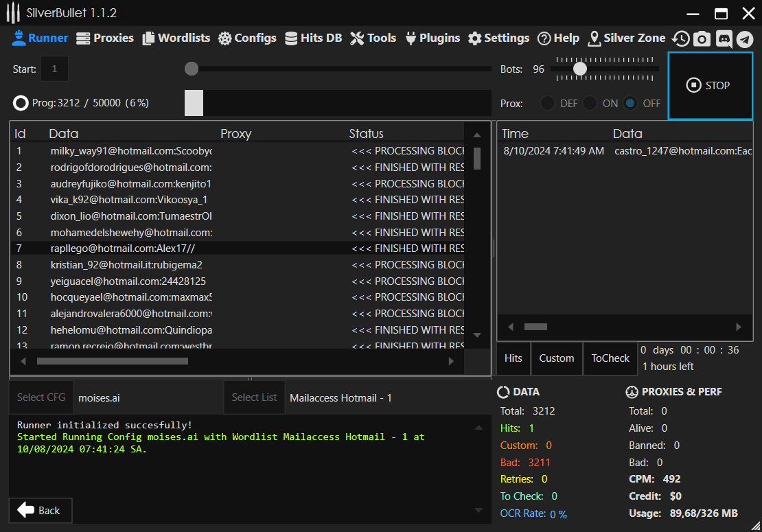
Task: Set proxy mode to ON
Action: point(590,103)
